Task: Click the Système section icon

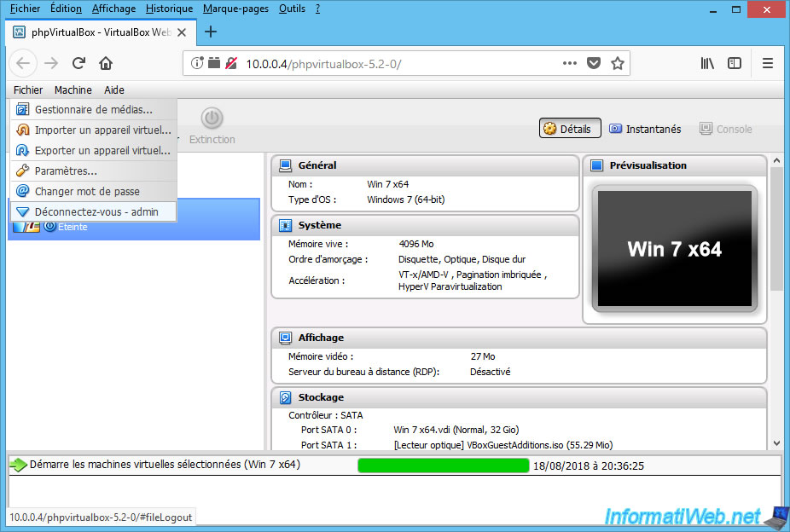Action: (x=285, y=225)
